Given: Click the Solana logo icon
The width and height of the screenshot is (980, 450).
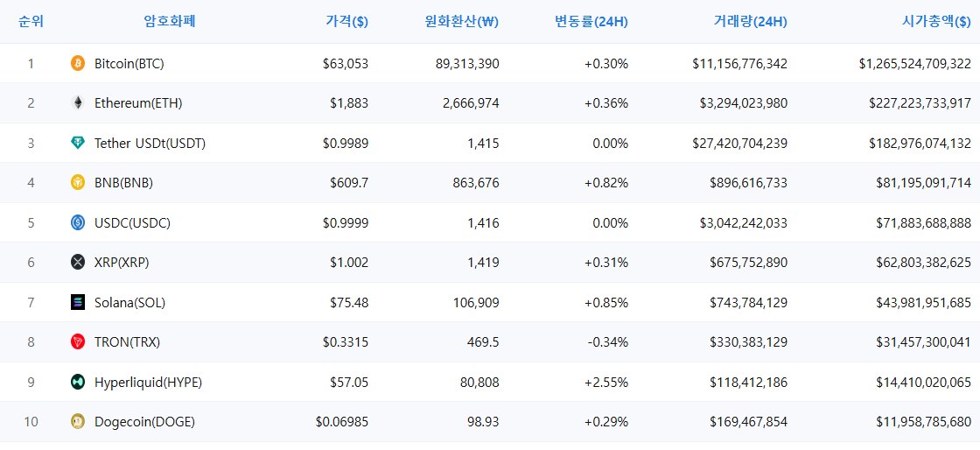Looking at the screenshot, I should coord(78,303).
